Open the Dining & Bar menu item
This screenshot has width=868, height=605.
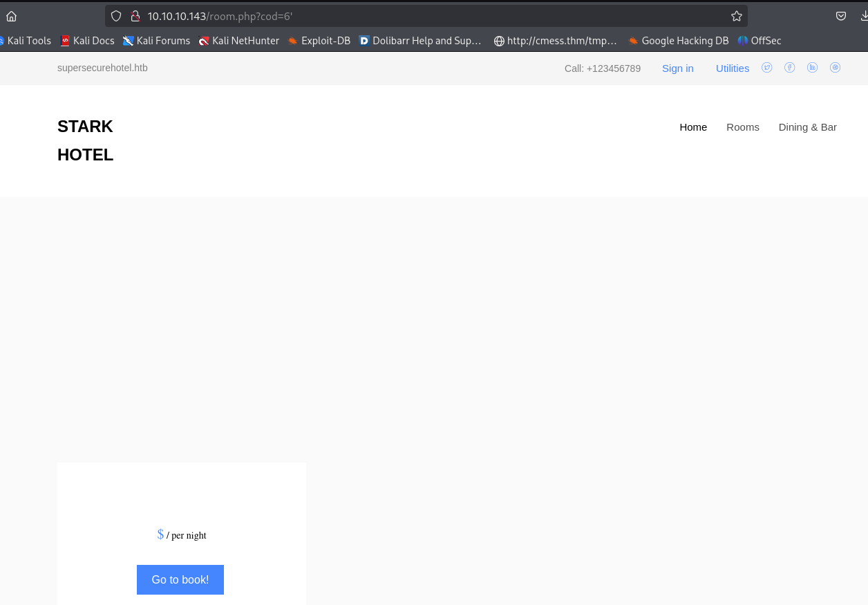[807, 127]
